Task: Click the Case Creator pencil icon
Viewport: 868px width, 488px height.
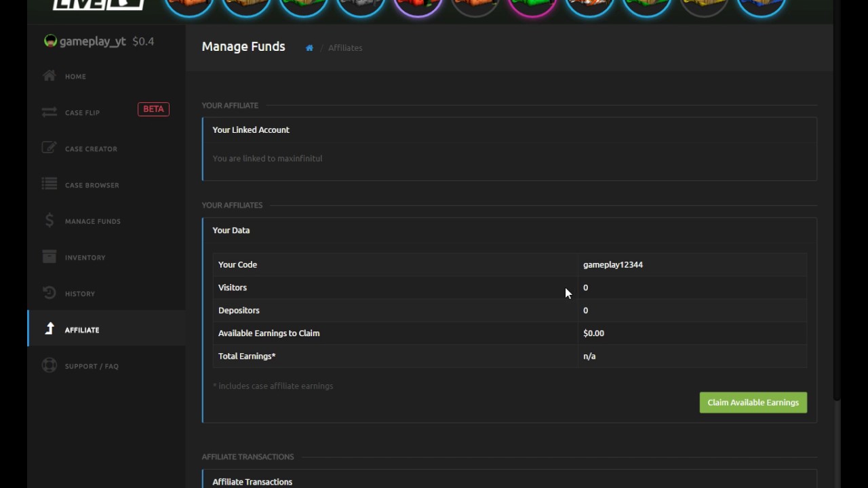Action: point(50,148)
